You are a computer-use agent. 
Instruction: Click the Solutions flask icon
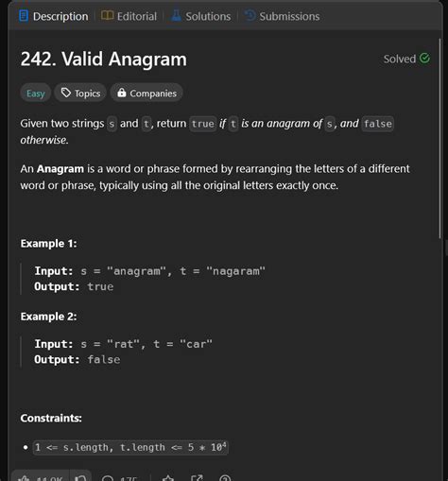176,15
